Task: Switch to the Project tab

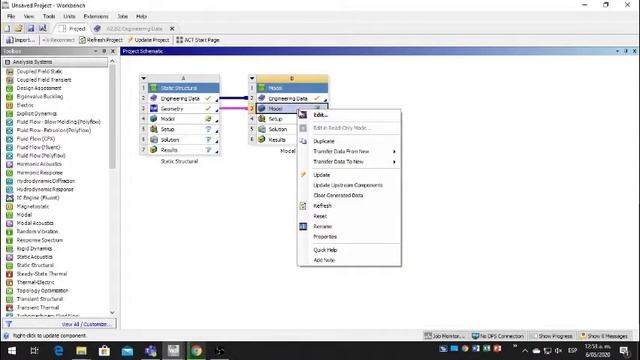Action: [x=73, y=29]
